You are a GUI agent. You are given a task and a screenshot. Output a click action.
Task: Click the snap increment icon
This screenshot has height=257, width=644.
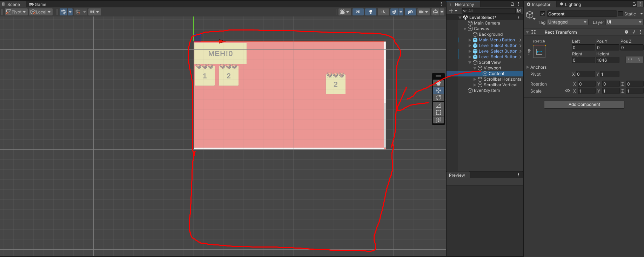[x=78, y=12]
